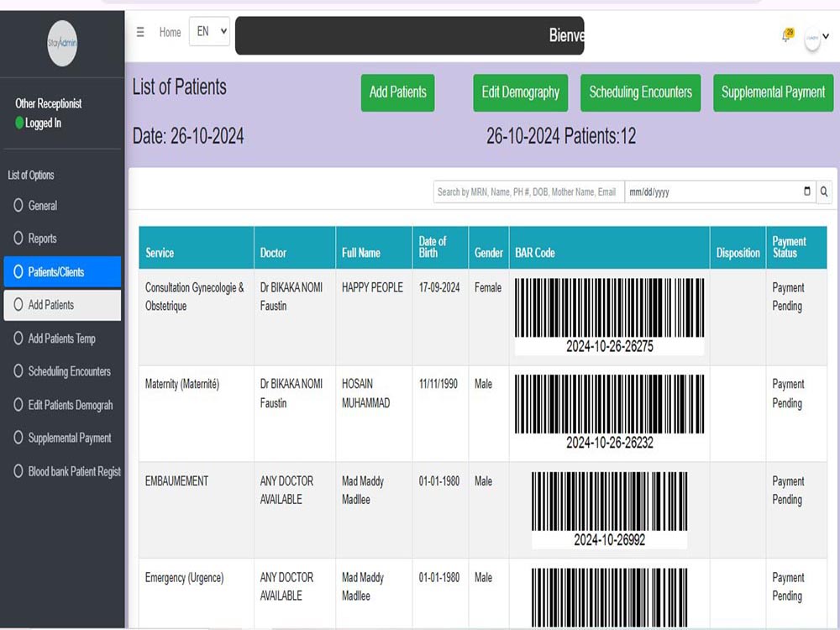Select the General circle icon in sidebar

tap(18, 205)
